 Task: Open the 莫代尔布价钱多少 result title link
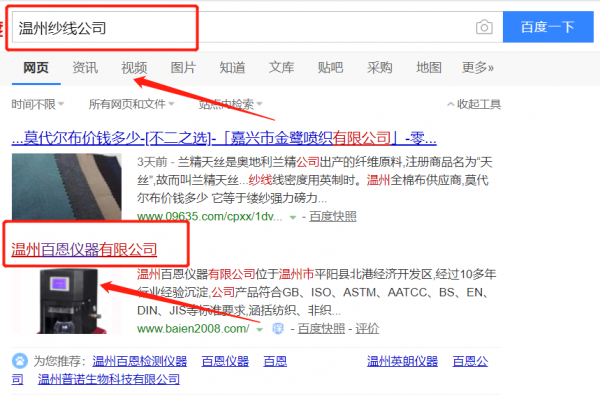click(x=224, y=138)
